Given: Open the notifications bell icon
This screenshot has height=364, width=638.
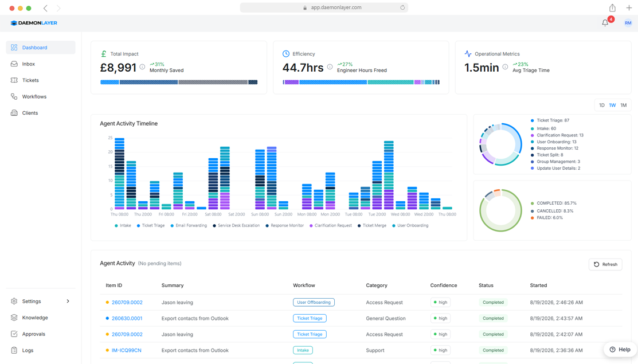Looking at the screenshot, I should coord(605,23).
